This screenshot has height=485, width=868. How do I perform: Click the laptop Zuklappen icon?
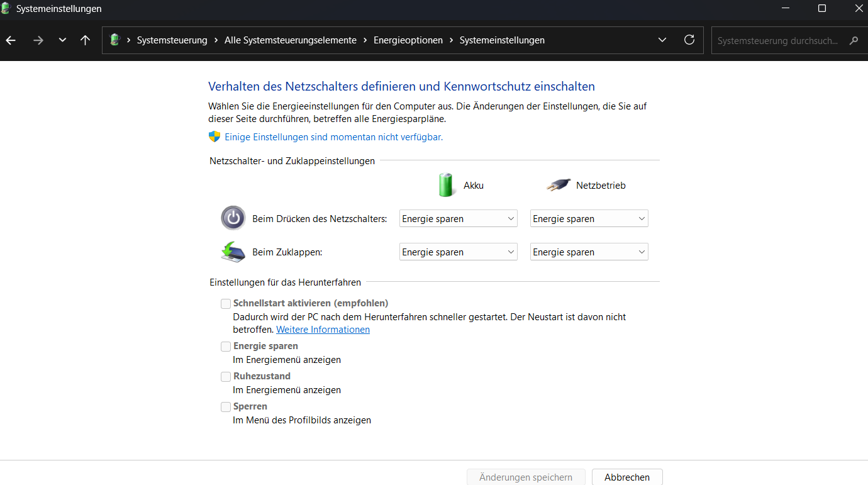click(233, 252)
